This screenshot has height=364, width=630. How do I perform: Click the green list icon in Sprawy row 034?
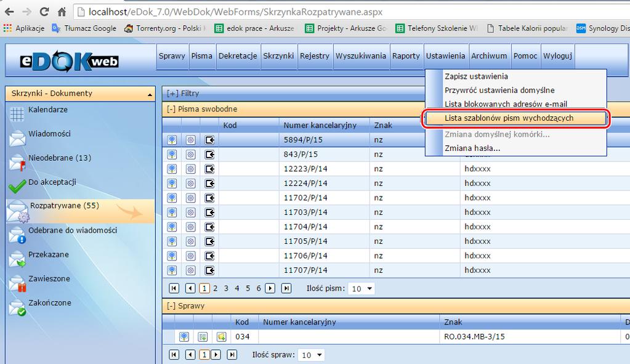tap(203, 337)
